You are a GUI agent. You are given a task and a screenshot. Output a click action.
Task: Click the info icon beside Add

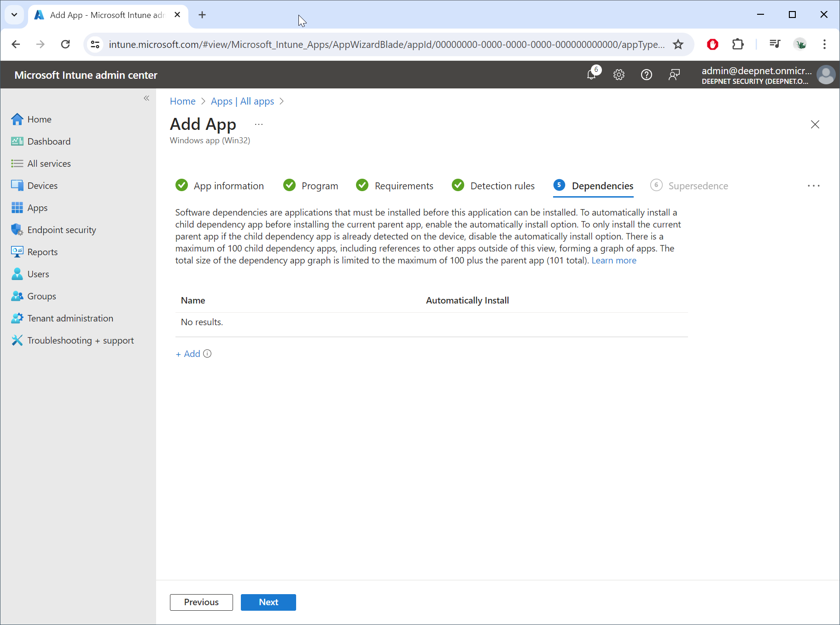tap(208, 354)
